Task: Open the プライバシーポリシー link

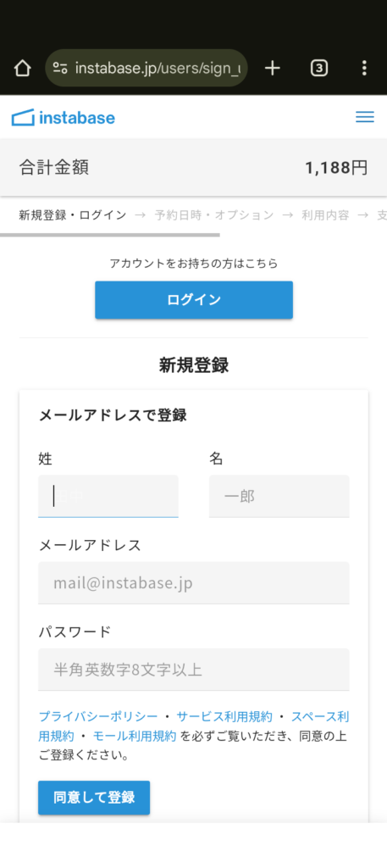Action: tap(98, 717)
